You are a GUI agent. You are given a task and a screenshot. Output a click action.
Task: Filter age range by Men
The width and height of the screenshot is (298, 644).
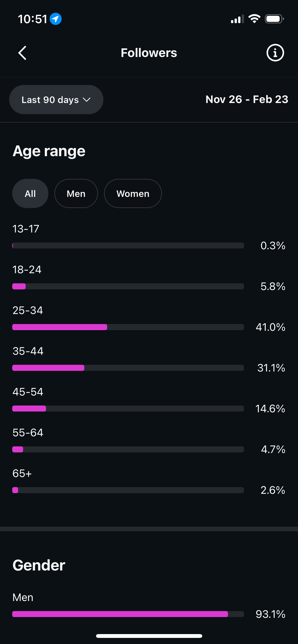(x=76, y=194)
